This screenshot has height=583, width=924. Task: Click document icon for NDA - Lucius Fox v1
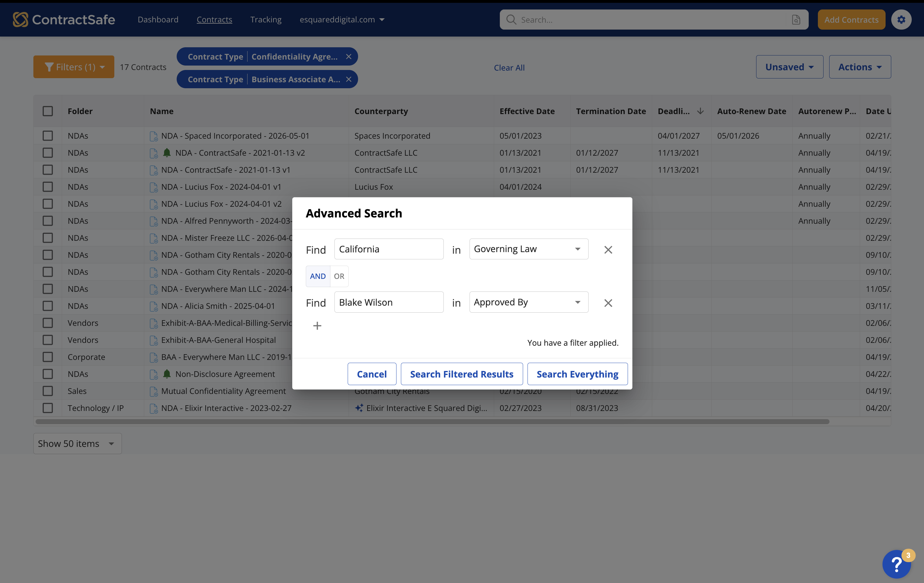click(153, 187)
